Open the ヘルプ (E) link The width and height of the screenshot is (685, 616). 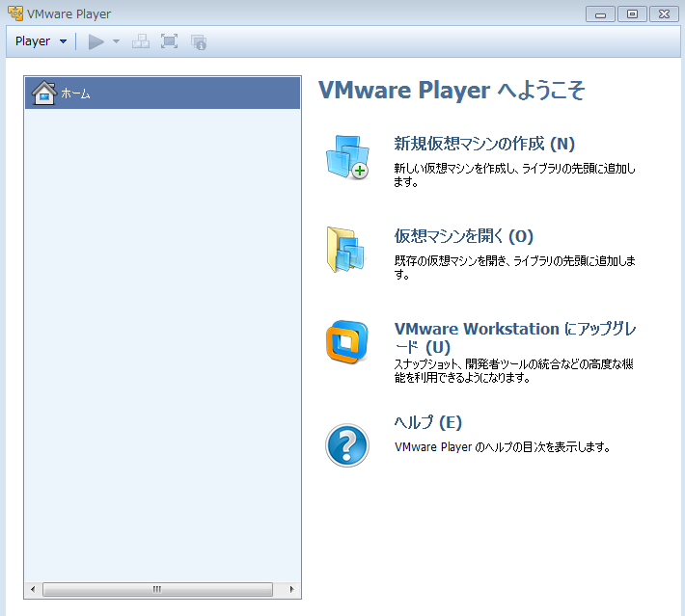pyautogui.click(x=427, y=422)
